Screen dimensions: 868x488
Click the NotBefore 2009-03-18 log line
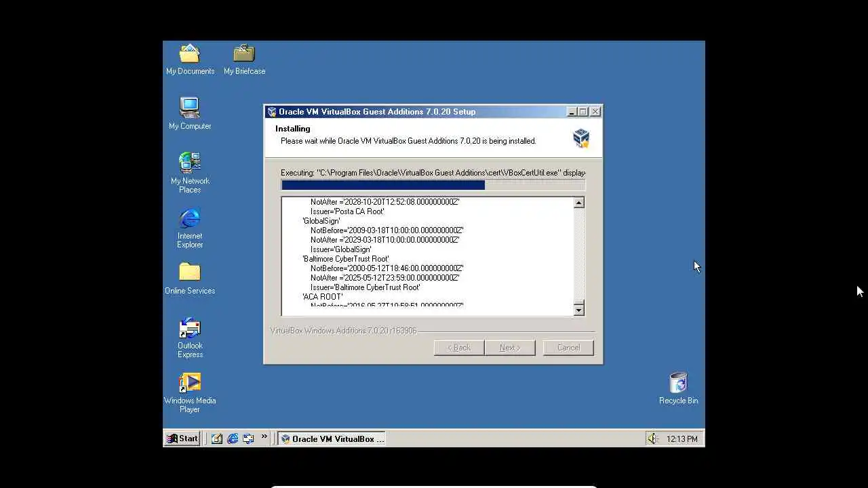click(387, 230)
